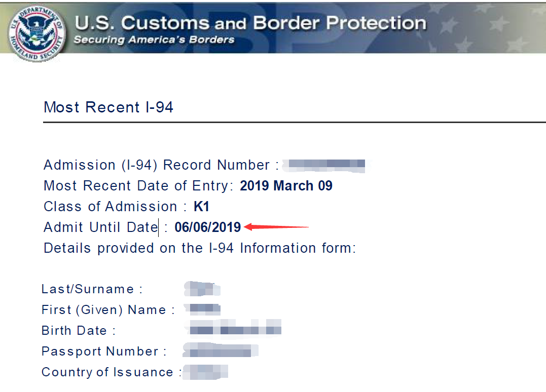The width and height of the screenshot is (546, 392).
Task: Click the K1 class of admission value
Action: click(201, 207)
